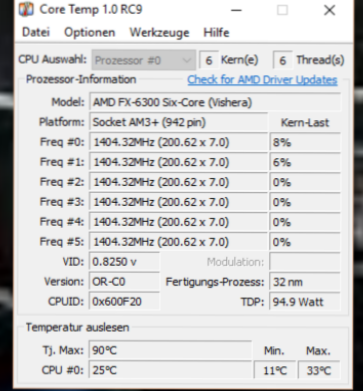Screen dimensions: 363x391
Task: Click the CPU #0 temperature reading 25°C
Action: point(170,370)
